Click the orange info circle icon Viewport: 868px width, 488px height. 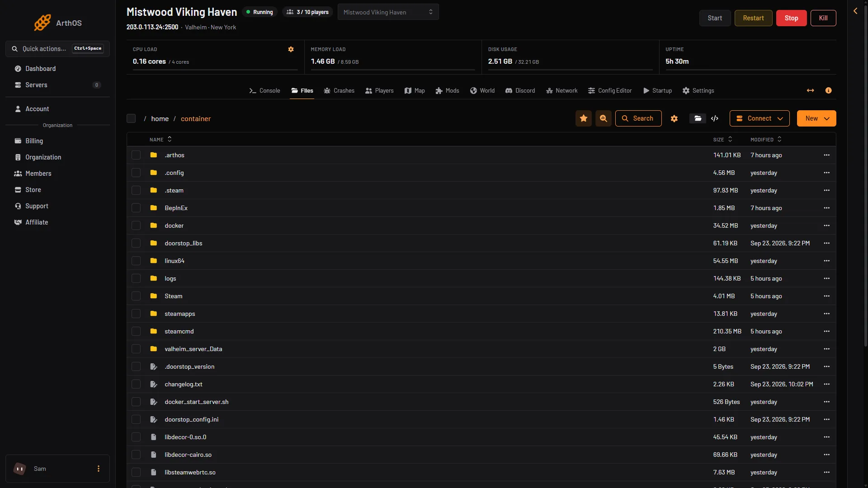[x=828, y=90]
